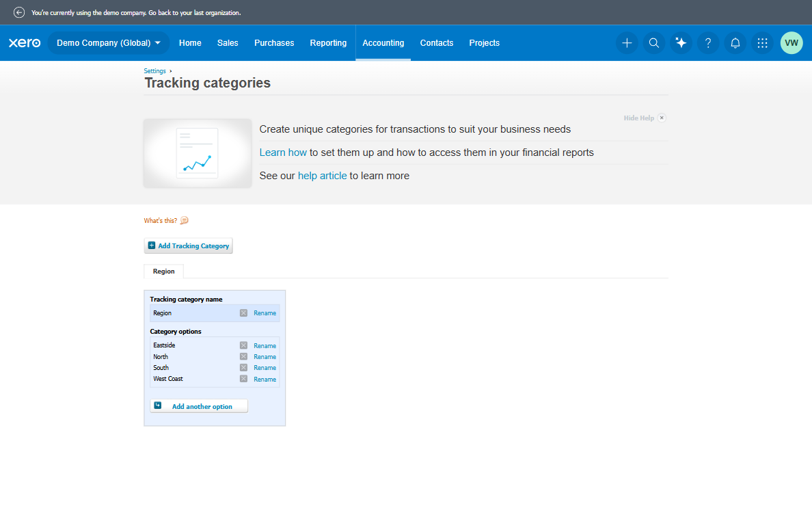Viewport: 812px width, 517px height.
Task: Expand the Demo Company (Global) organization dropdown
Action: click(x=109, y=43)
